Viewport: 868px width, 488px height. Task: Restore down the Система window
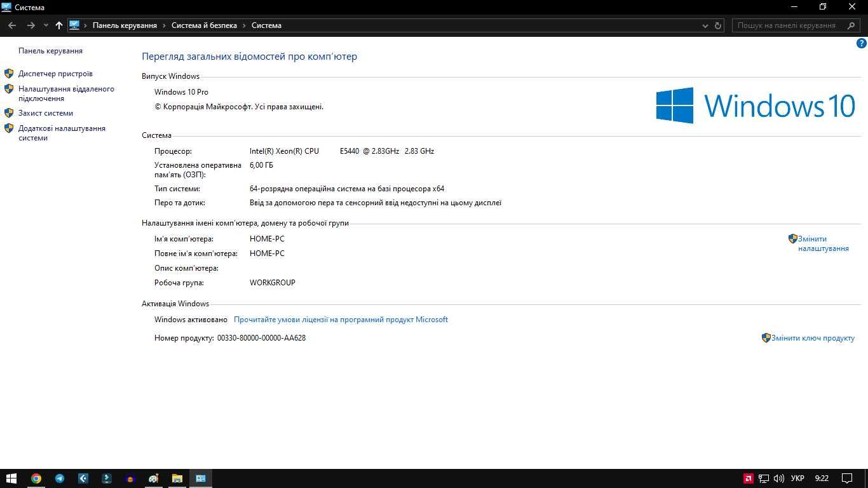tap(823, 7)
